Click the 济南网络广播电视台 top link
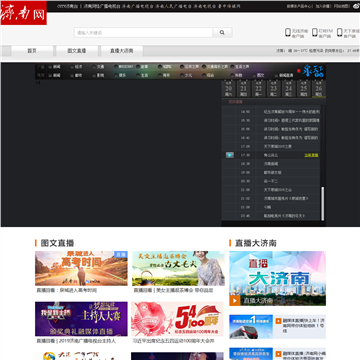 coord(102,6)
